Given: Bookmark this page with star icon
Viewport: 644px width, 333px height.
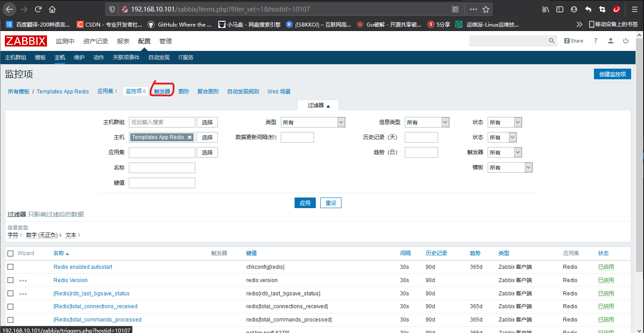Looking at the screenshot, I should pyautogui.click(x=486, y=9).
